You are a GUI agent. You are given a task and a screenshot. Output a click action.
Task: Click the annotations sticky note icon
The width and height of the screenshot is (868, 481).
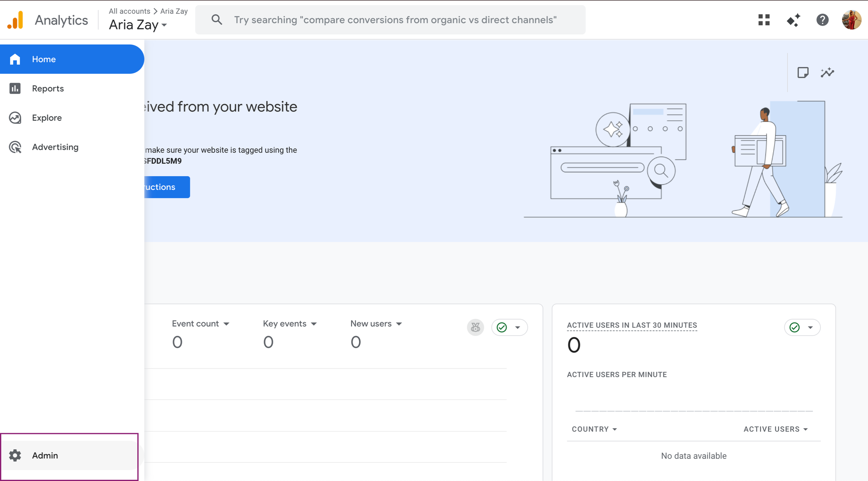803,73
